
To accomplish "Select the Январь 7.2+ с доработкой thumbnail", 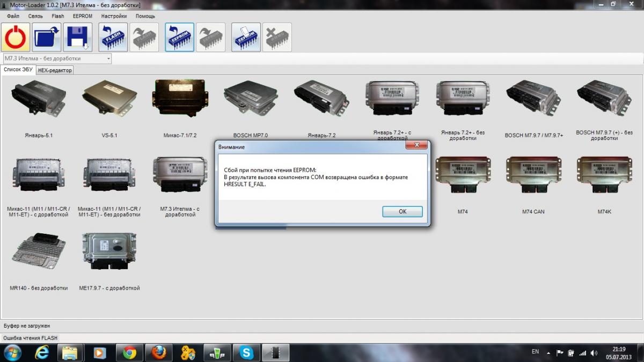I will pyautogui.click(x=392, y=98).
